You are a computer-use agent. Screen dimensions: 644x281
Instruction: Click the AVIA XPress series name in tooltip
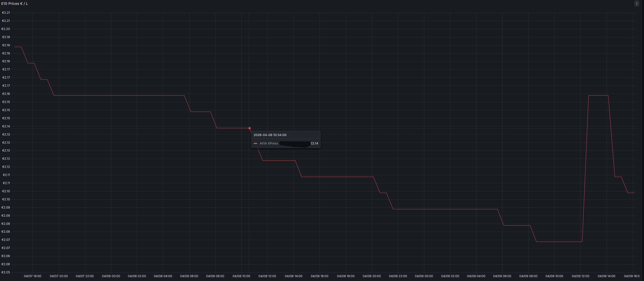(x=269, y=143)
